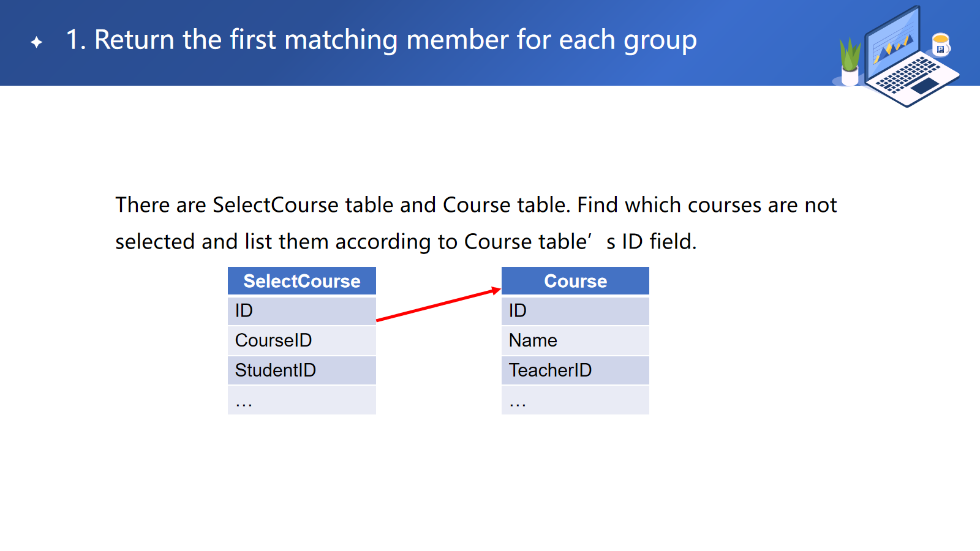
Task: Click the red arrow linking the tables
Action: 438,304
